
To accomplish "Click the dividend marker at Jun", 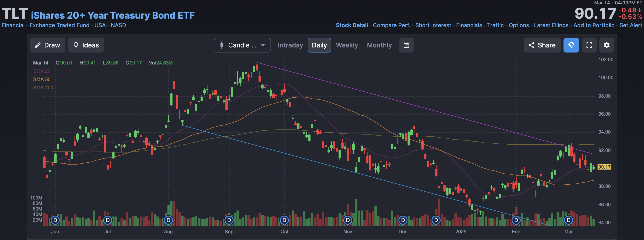I will [x=55, y=220].
